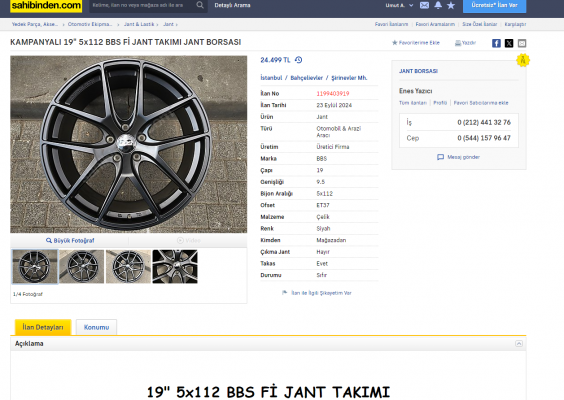
Task: Open Size Özel İlanlar link
Action: [479, 24]
